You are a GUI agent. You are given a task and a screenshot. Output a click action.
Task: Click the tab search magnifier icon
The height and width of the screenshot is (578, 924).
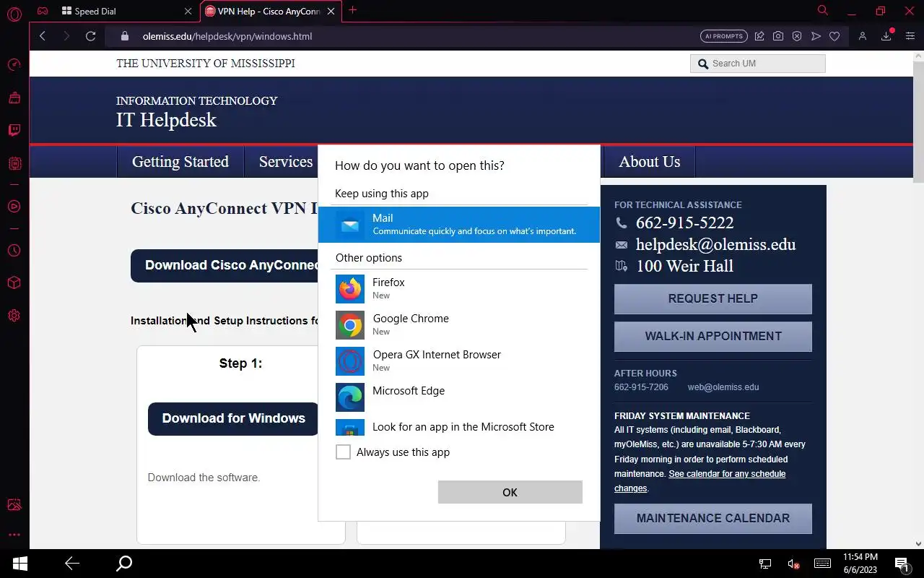pyautogui.click(x=822, y=11)
